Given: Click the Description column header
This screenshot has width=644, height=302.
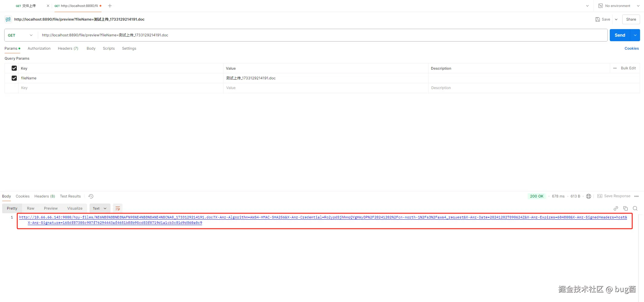Looking at the screenshot, I should pos(441,68).
